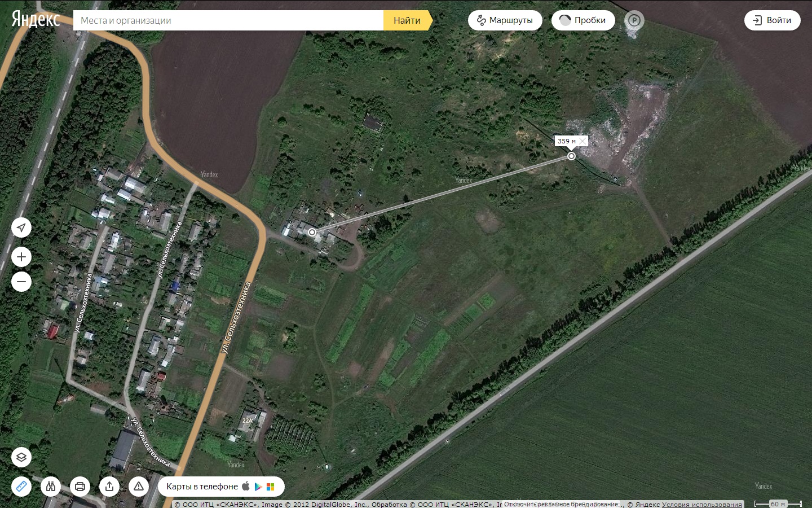Screen dimensions: 812x508
Task: Focus the Места и организации search field
Action: tap(228, 20)
